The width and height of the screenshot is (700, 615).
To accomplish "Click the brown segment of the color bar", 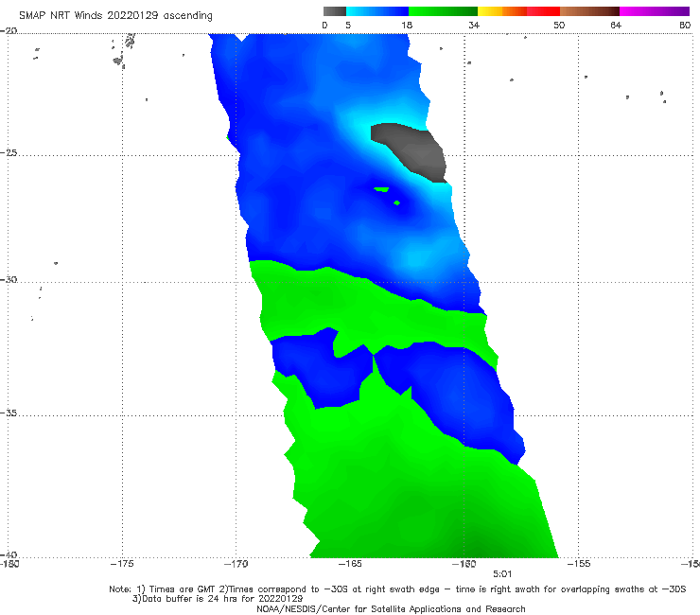I will [x=589, y=11].
